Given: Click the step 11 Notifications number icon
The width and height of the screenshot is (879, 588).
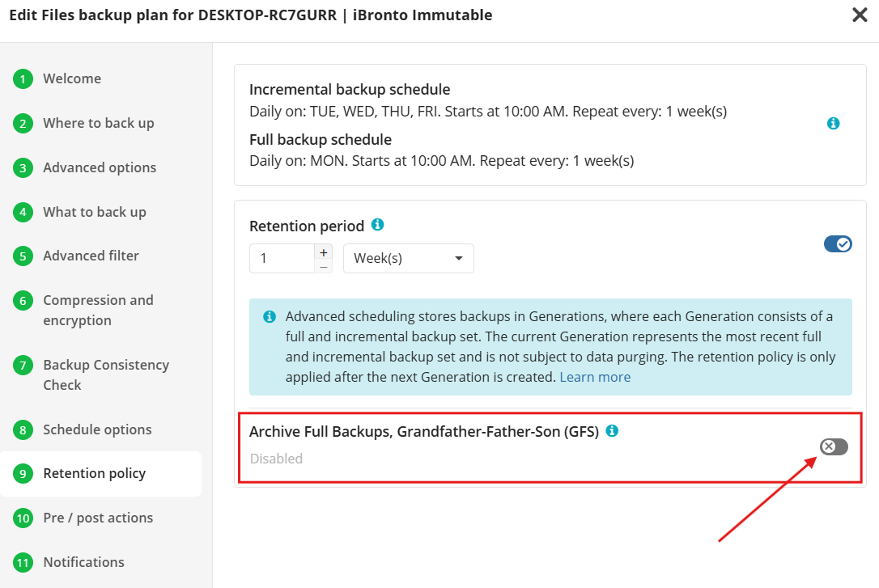Looking at the screenshot, I should pos(23,562).
